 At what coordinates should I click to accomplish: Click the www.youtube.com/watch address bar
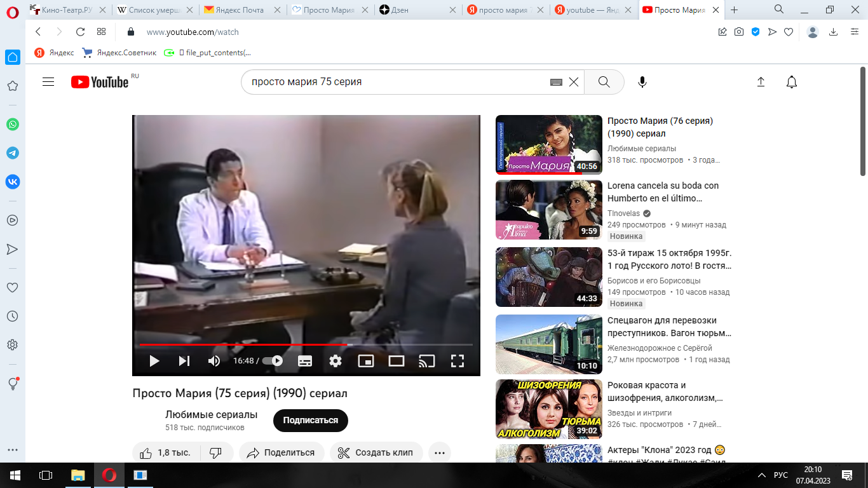(x=193, y=32)
